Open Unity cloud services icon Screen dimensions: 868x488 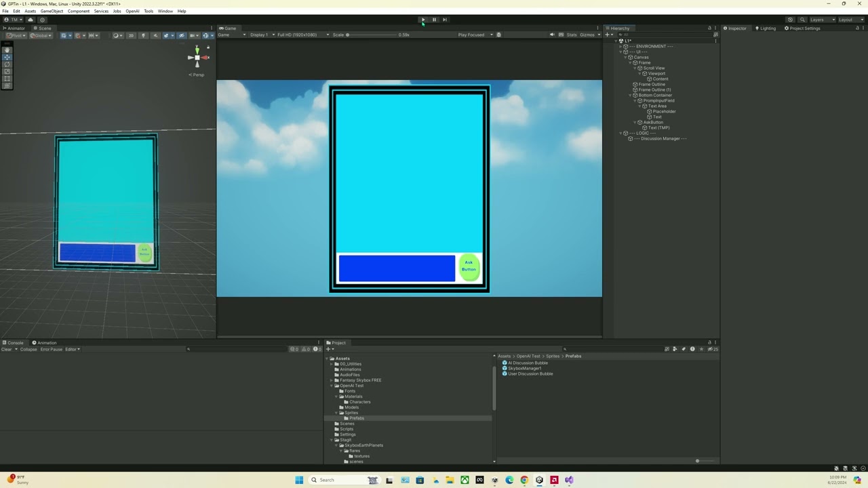[x=31, y=20]
